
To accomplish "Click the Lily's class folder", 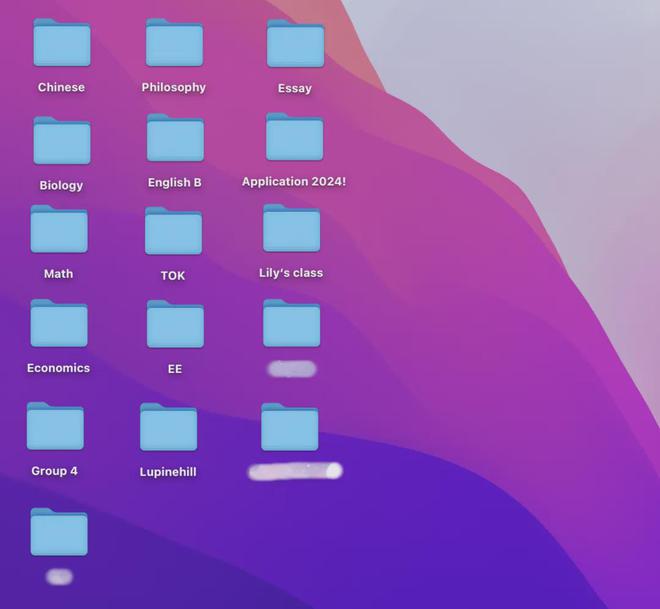I will point(291,228).
